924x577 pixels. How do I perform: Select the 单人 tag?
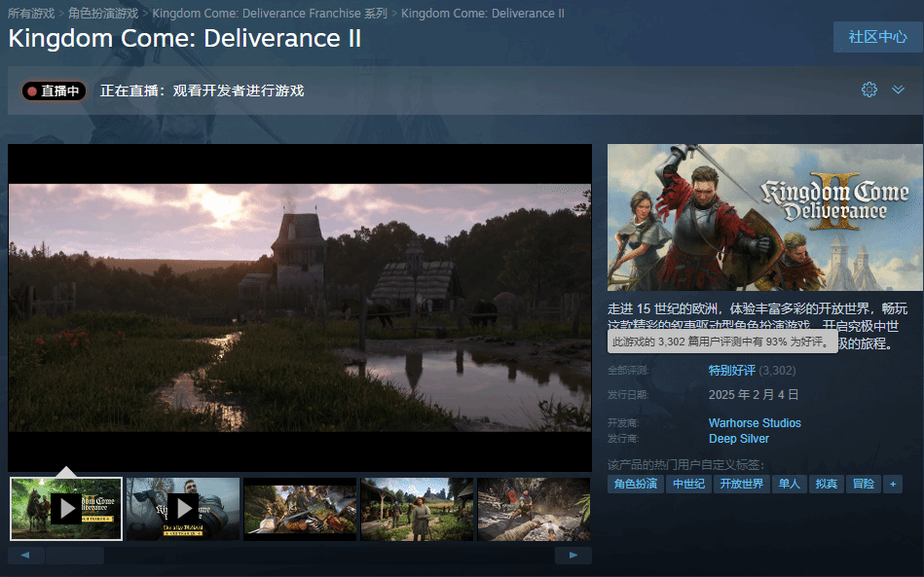pos(789,484)
